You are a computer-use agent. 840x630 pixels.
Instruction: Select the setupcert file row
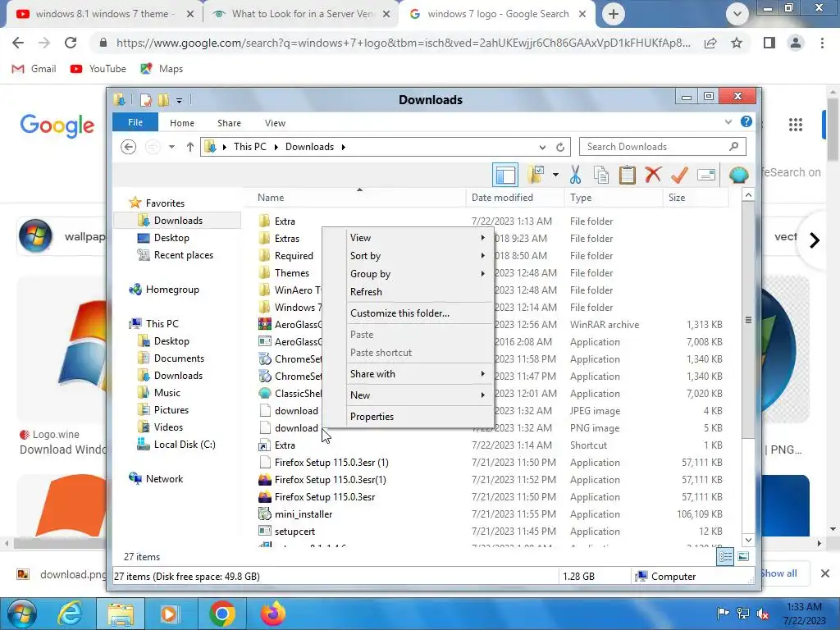(x=491, y=532)
